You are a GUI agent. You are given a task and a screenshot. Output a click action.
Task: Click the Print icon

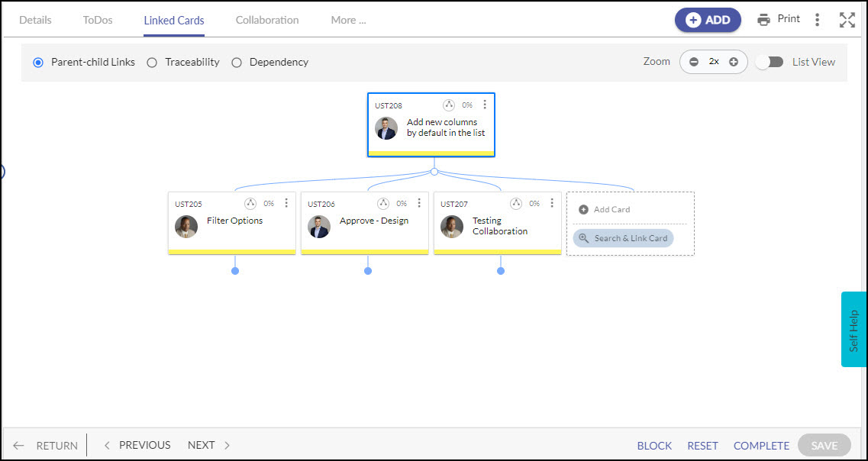[763, 20]
